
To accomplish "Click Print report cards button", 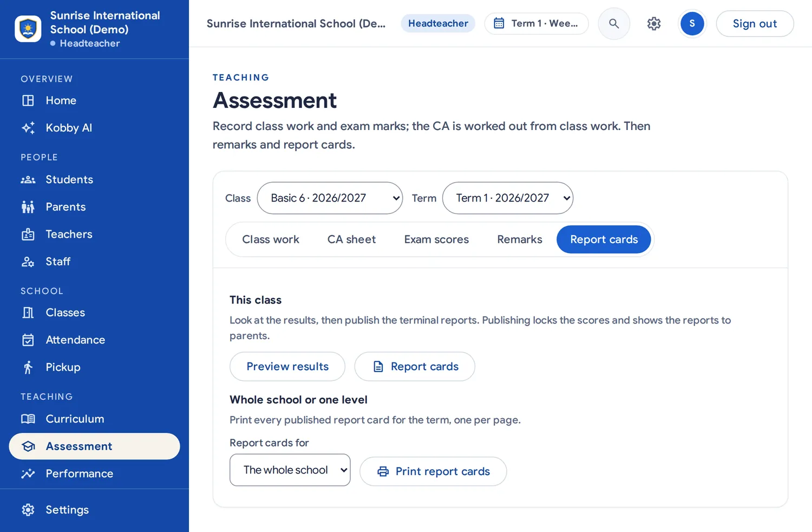I will [433, 471].
